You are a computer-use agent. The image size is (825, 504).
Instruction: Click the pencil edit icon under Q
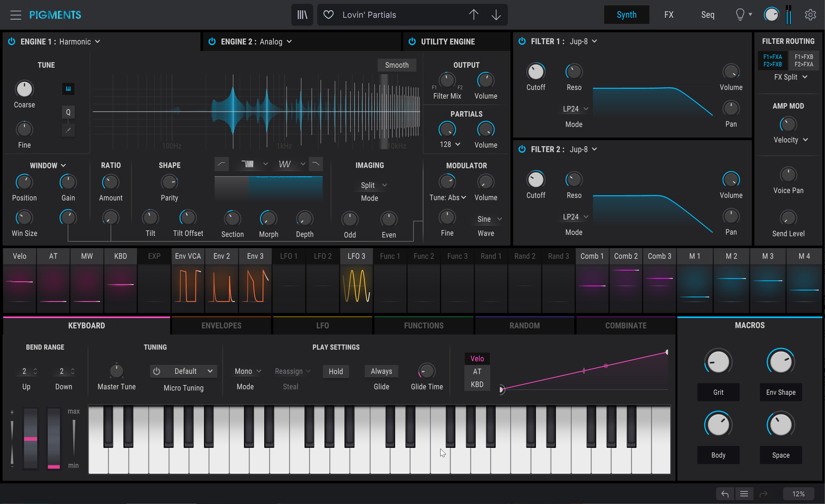(x=68, y=130)
